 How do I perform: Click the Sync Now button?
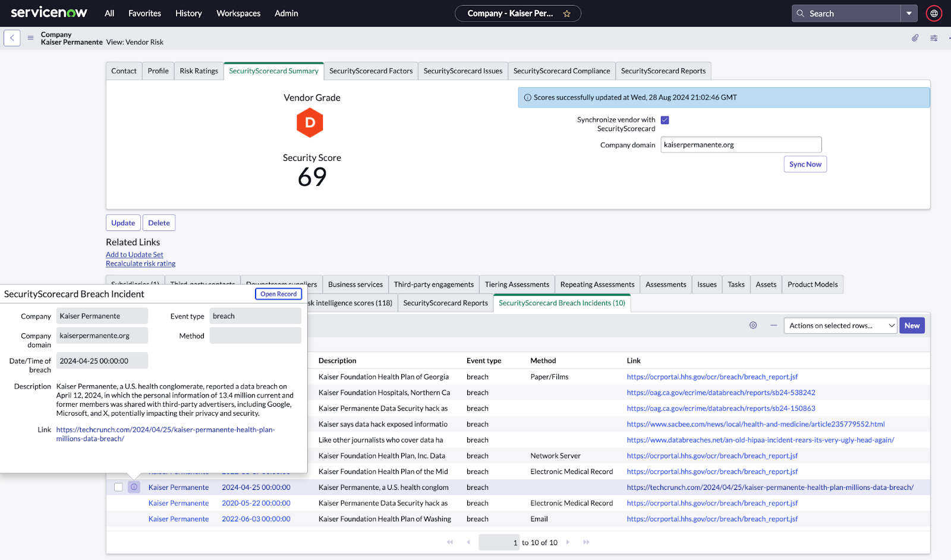tap(805, 164)
